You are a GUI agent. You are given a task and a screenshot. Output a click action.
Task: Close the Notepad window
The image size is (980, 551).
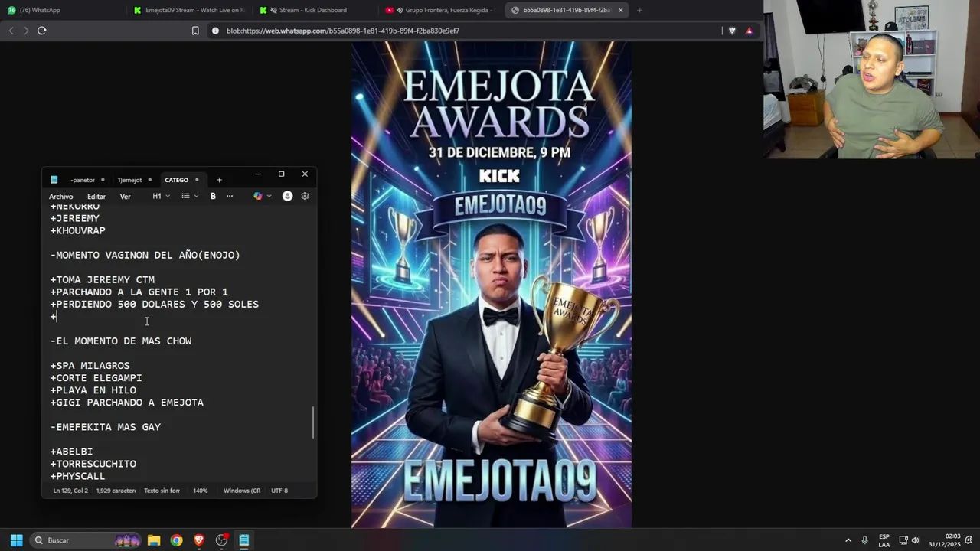305,174
